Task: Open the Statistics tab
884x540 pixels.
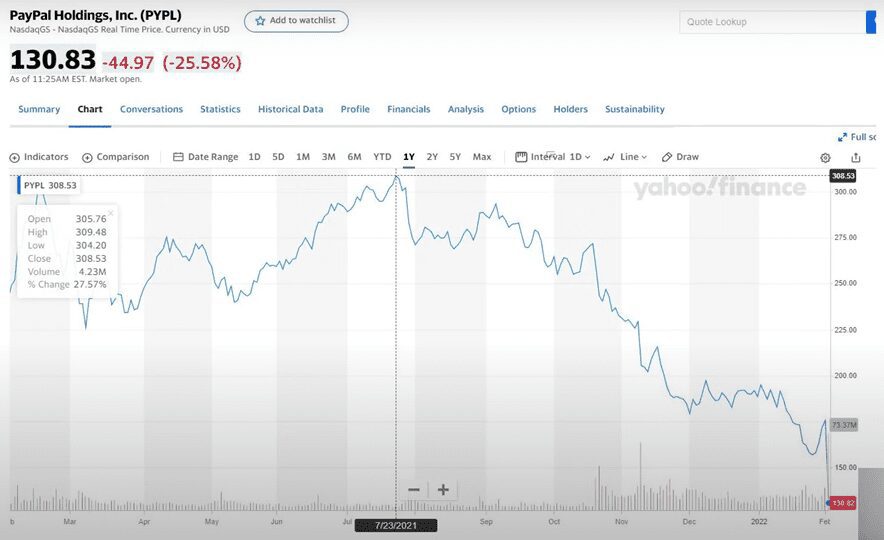Action: point(220,109)
